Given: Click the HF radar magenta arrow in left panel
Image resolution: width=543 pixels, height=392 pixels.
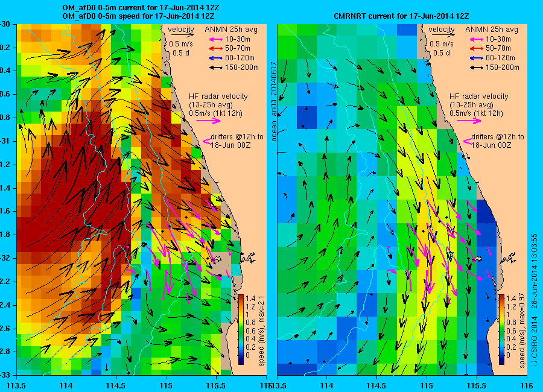Looking at the screenshot, I should coord(209,121).
